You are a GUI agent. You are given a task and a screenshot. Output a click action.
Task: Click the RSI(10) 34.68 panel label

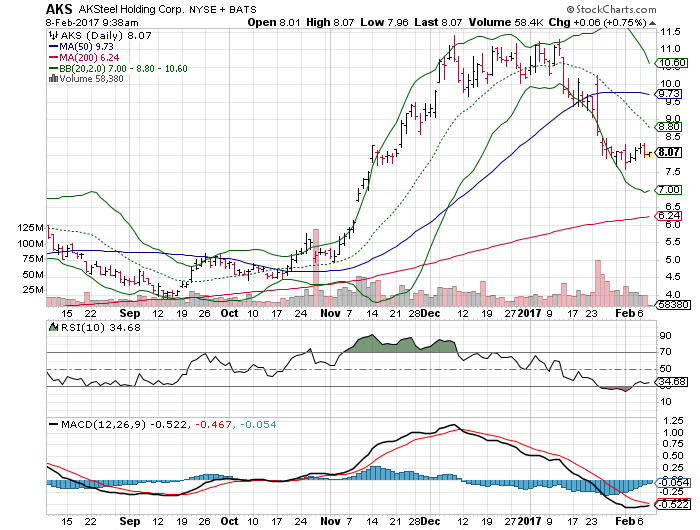(x=100, y=327)
